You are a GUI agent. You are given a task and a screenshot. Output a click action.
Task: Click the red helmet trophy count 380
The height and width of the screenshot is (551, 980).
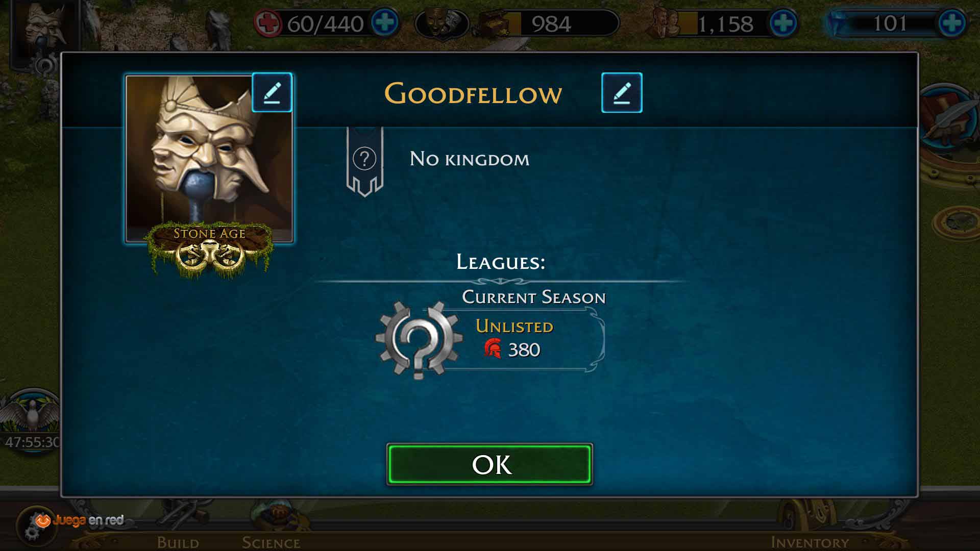(x=511, y=349)
